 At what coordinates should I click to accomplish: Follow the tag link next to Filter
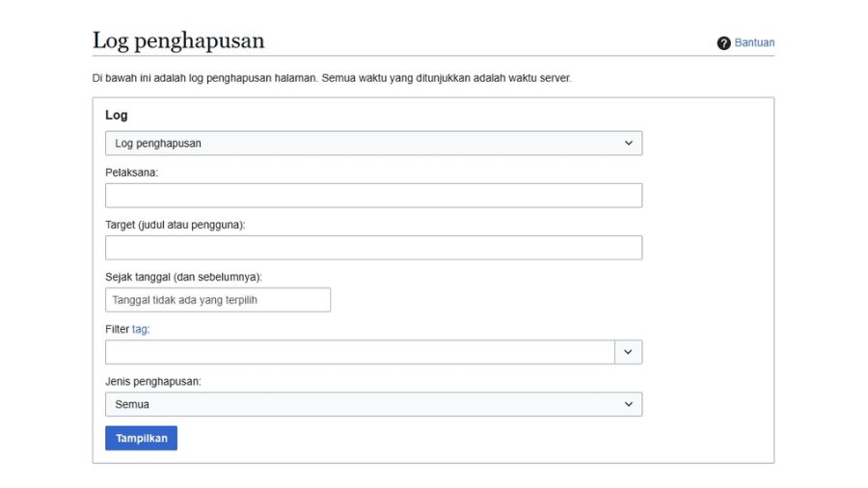coord(140,329)
